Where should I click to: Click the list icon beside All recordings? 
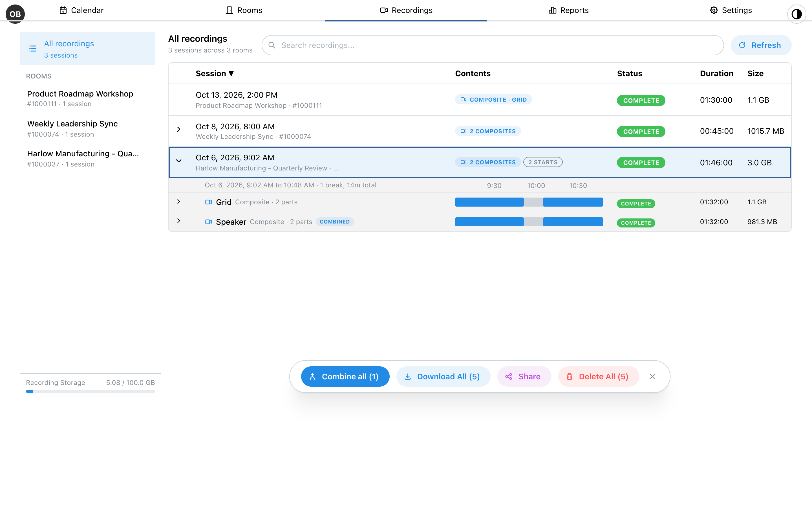pos(32,49)
